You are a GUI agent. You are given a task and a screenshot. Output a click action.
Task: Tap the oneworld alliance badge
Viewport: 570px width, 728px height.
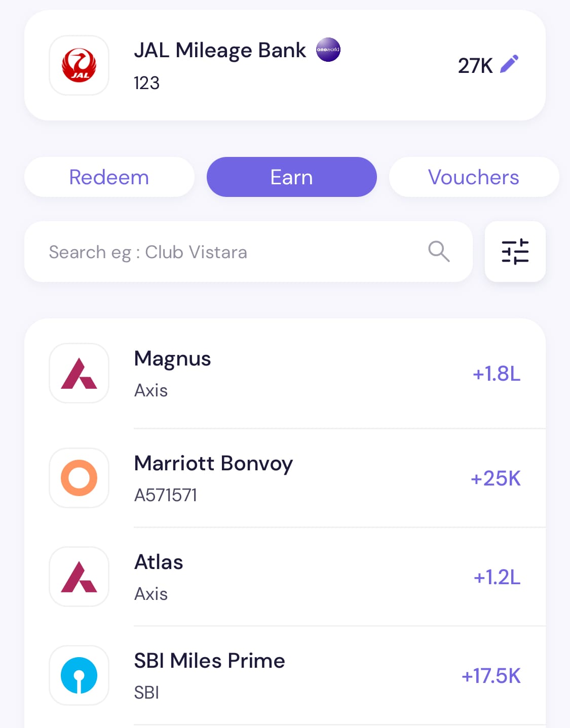point(328,50)
